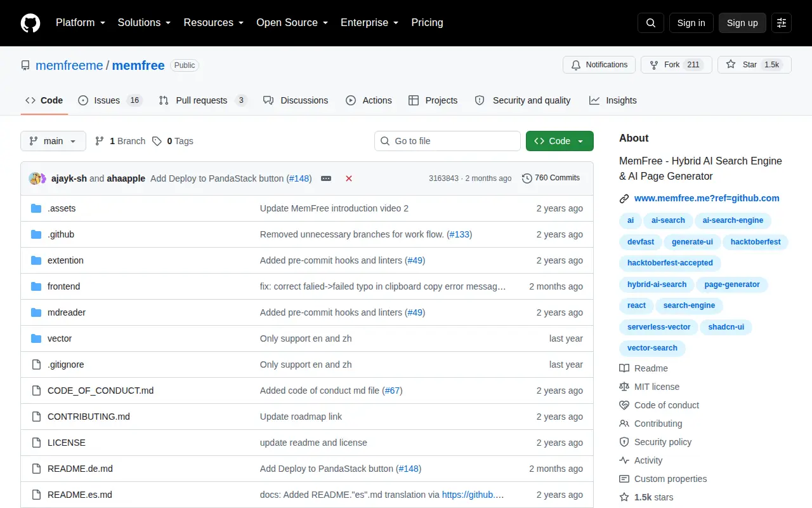
Task: Click the history clock icon near 760 Commits
Action: (527, 178)
